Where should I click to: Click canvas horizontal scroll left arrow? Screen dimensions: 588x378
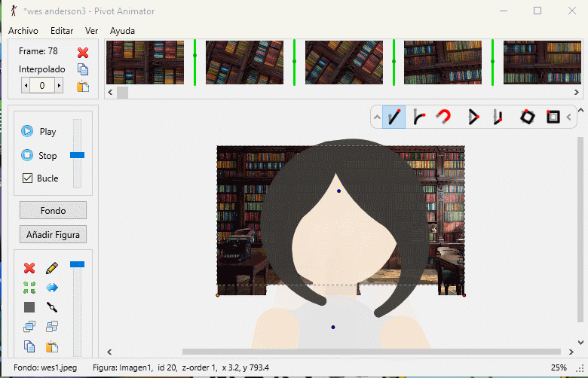tap(109, 352)
